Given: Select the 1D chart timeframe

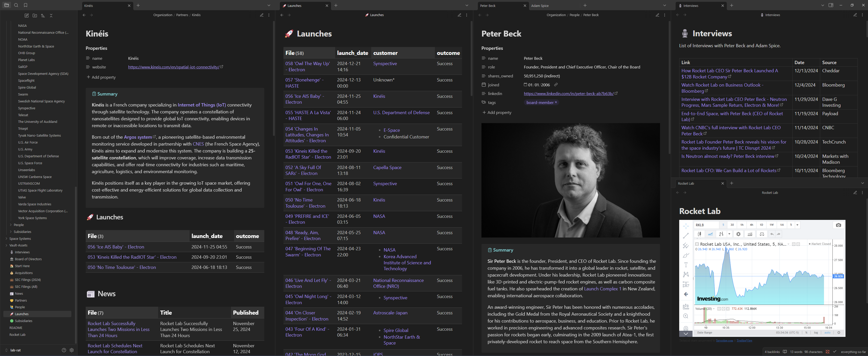Looking at the screenshot, I should [761, 225].
